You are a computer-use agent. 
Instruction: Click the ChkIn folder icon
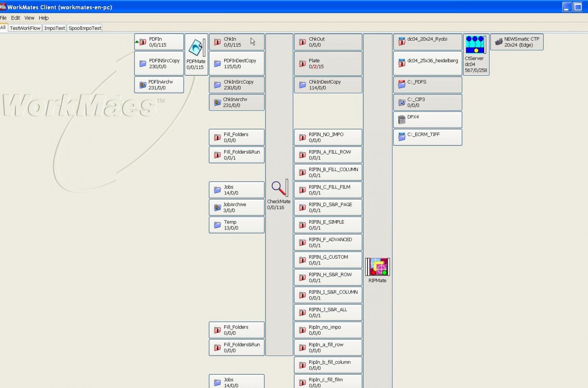(x=218, y=42)
